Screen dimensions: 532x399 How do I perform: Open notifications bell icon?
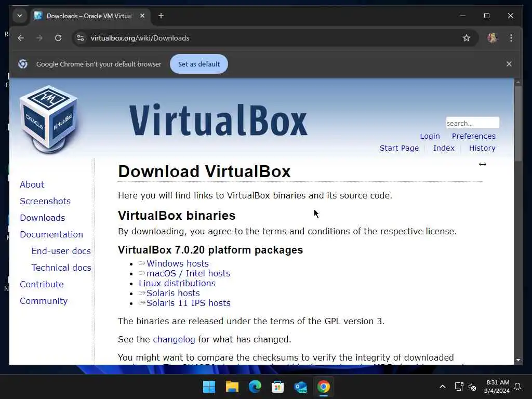(x=517, y=387)
